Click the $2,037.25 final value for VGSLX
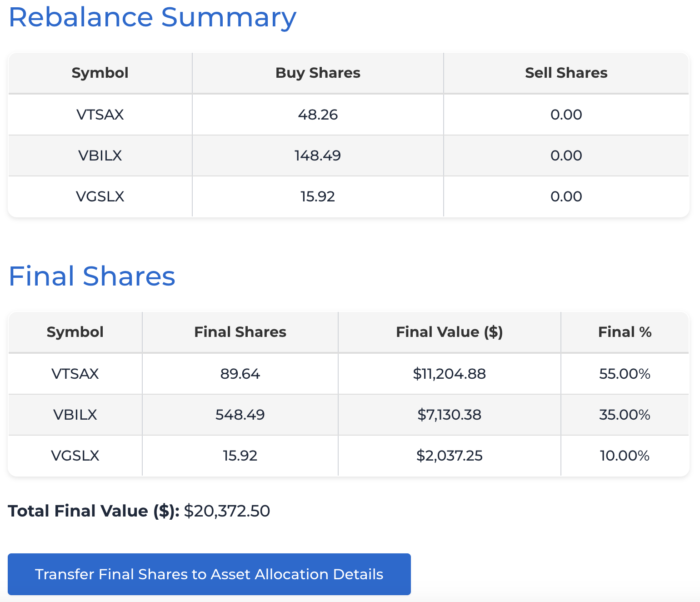 coord(449,456)
